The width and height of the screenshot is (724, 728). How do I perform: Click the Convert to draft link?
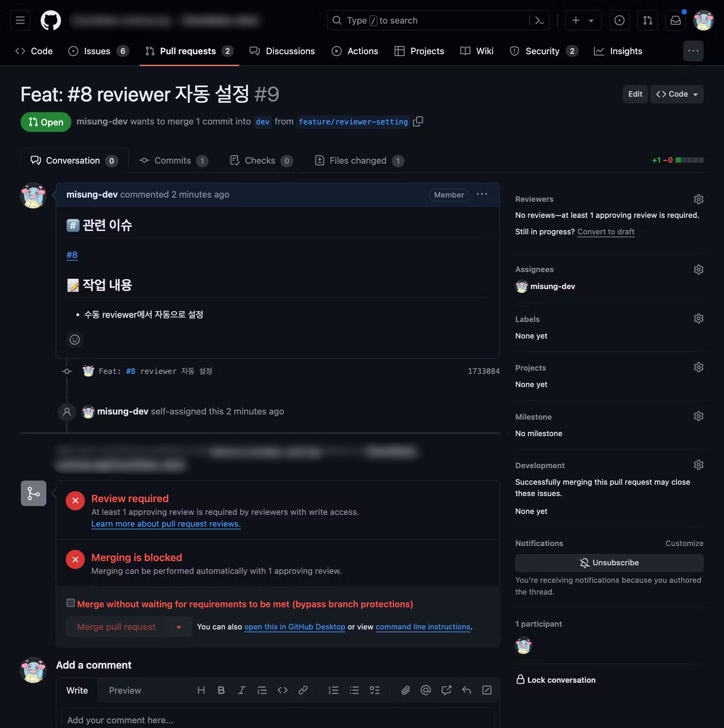(606, 232)
